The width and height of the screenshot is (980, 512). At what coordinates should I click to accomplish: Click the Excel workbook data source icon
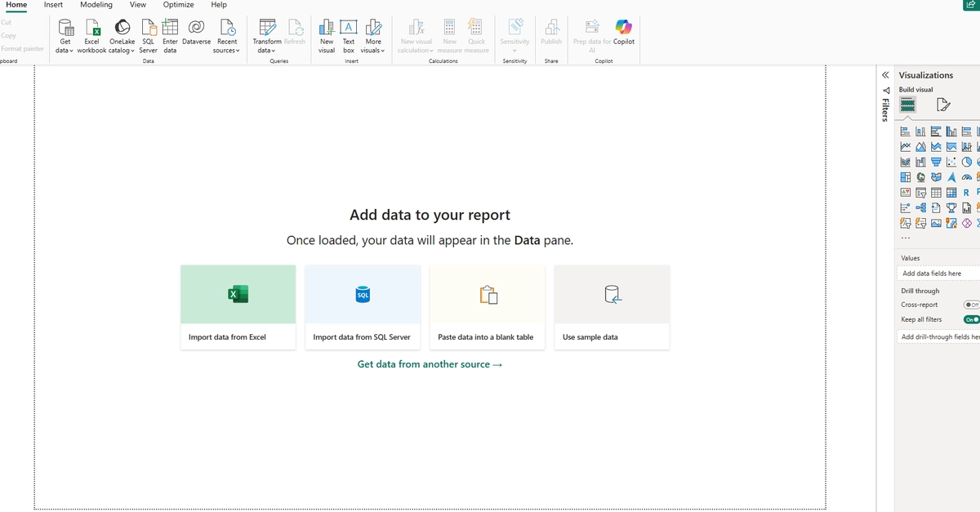pos(92,27)
